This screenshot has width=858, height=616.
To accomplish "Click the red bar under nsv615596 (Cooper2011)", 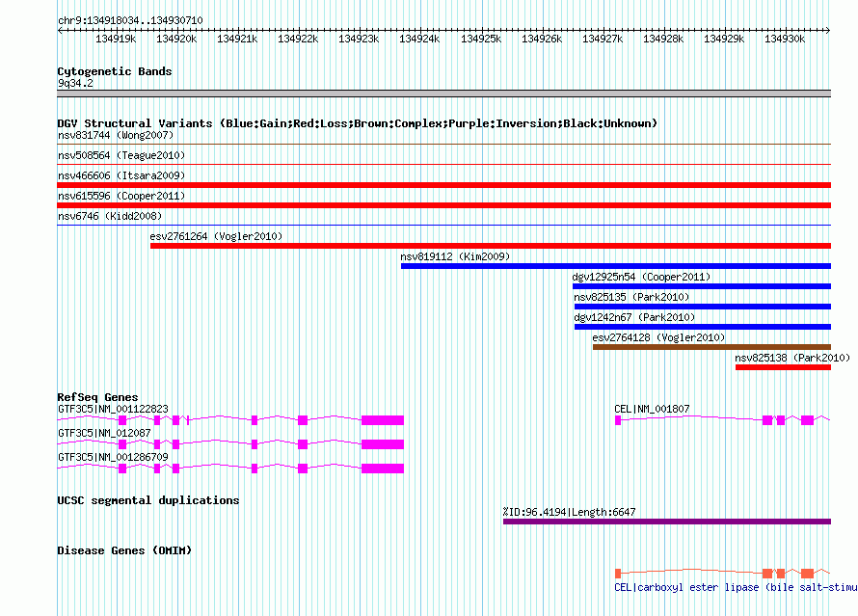I will click(x=443, y=205).
